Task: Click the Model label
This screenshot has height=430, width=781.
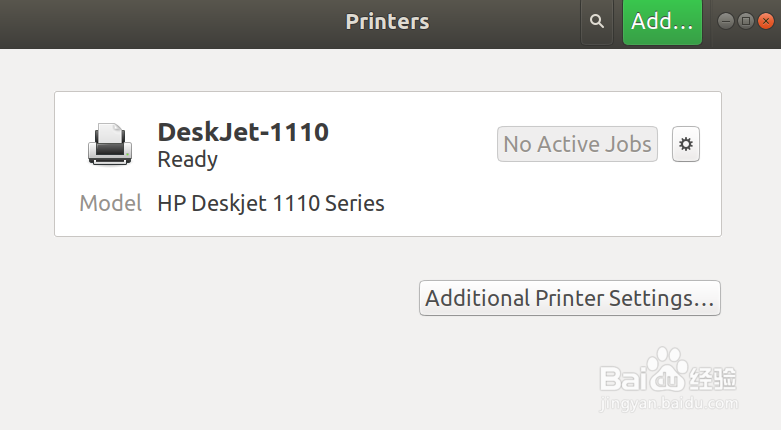Action: 111,203
